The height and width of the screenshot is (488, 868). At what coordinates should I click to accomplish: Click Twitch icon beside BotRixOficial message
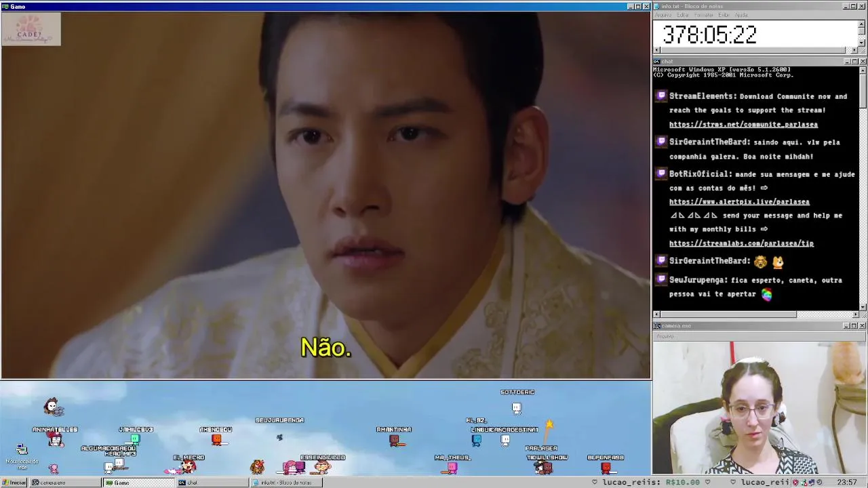click(661, 174)
